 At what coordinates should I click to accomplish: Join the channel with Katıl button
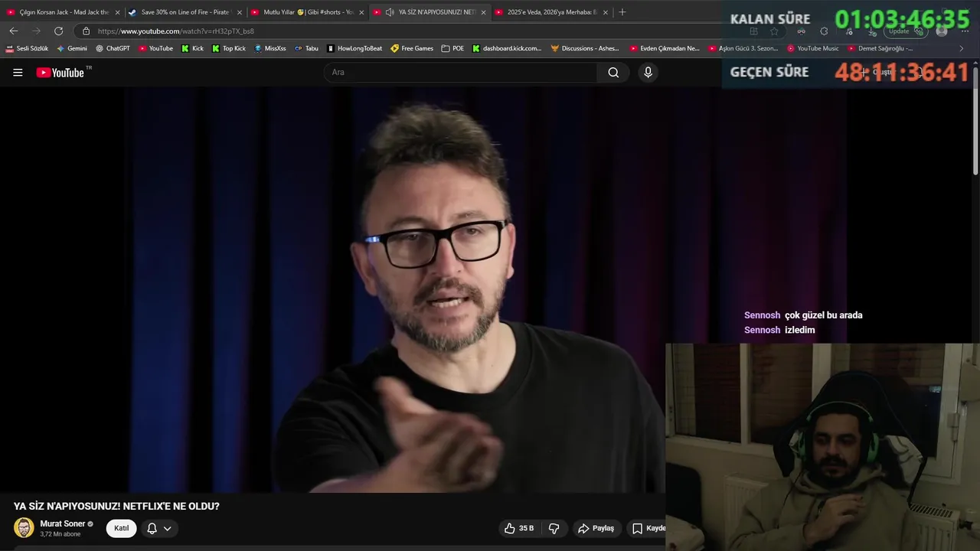121,528
